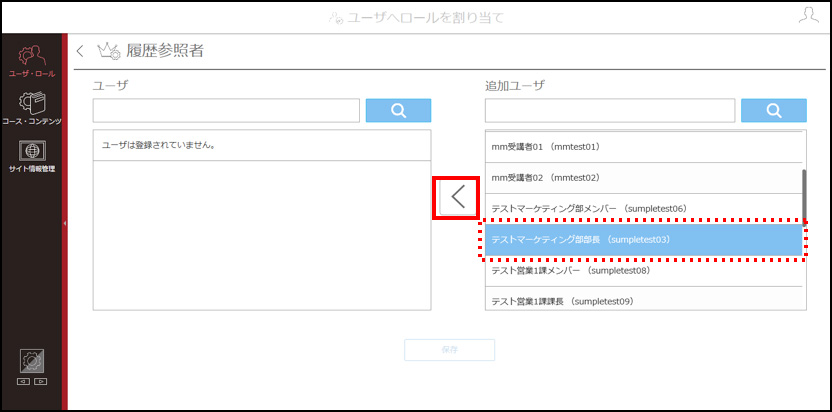The width and height of the screenshot is (832, 412).
Task: Collapse the sidebar with the small edge arrow
Action: pyautogui.click(x=65, y=224)
